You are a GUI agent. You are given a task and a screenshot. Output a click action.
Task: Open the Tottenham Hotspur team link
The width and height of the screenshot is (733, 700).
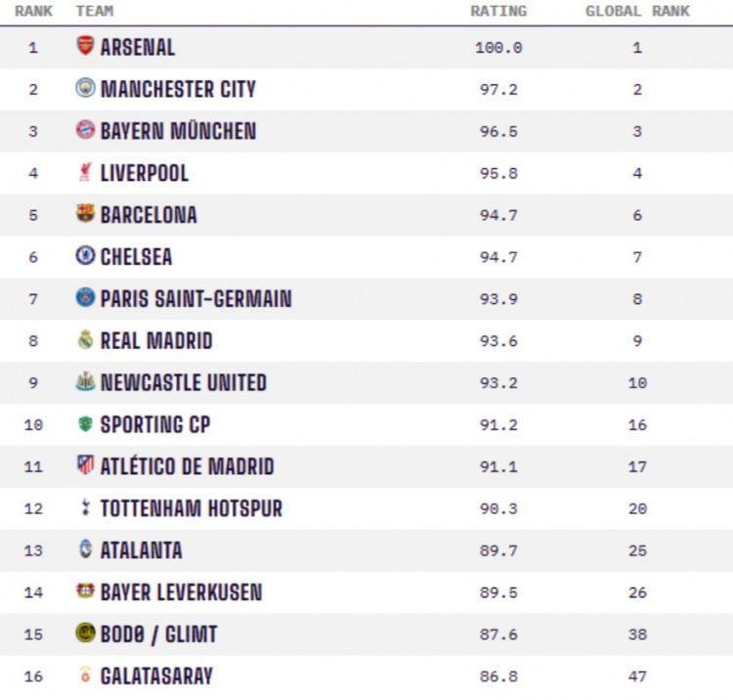click(191, 508)
